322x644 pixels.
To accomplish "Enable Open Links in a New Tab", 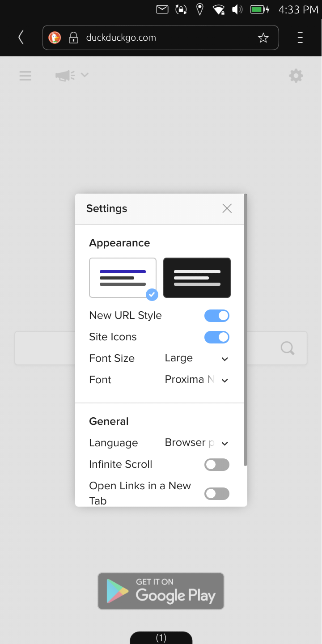I will coord(217,494).
